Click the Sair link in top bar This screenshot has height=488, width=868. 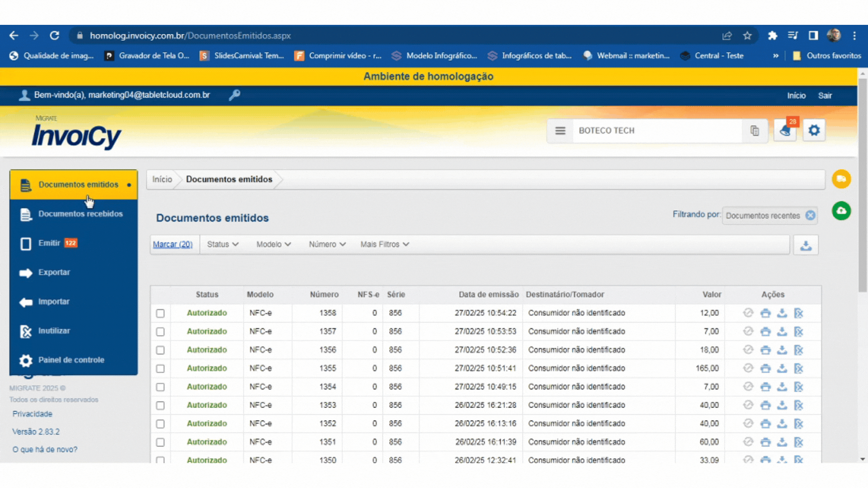point(825,96)
